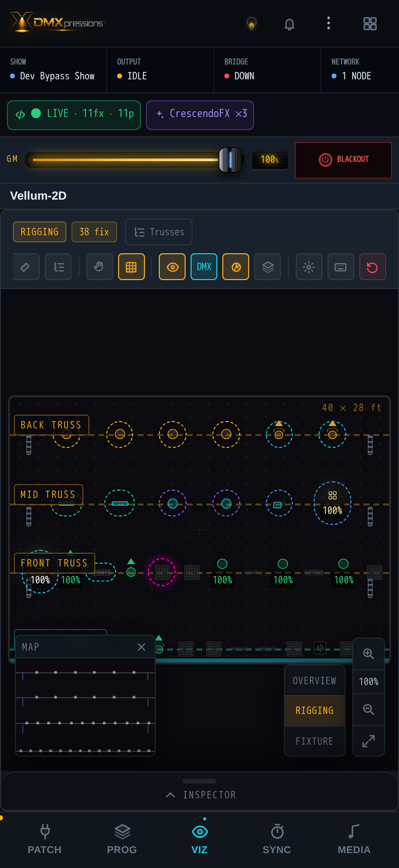The width and height of the screenshot is (399, 868).
Task: Select the hand pan tool
Action: [x=100, y=267]
